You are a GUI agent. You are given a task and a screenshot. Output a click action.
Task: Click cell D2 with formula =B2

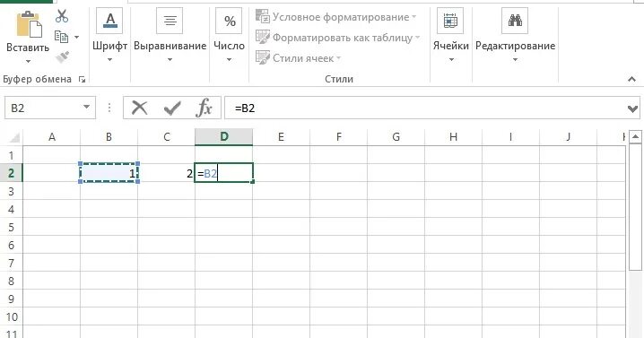coord(224,173)
